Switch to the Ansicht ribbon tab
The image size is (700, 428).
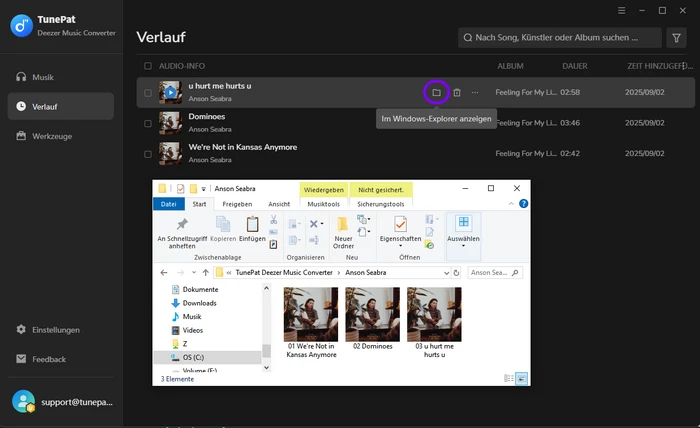[279, 204]
